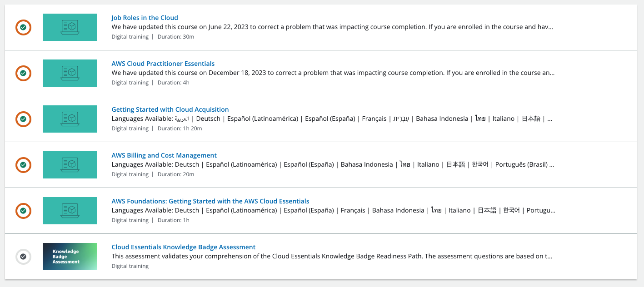Image resolution: width=644 pixels, height=287 pixels.
Task: Select the incomplete status icon on Cloud Essentials Knowledge Badge Assessment
Action: pos(23,257)
